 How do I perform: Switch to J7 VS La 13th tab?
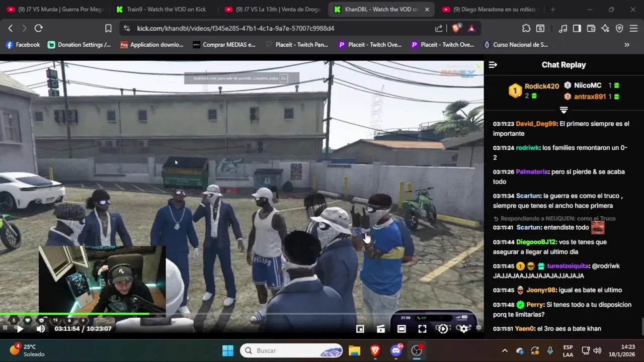point(273,10)
